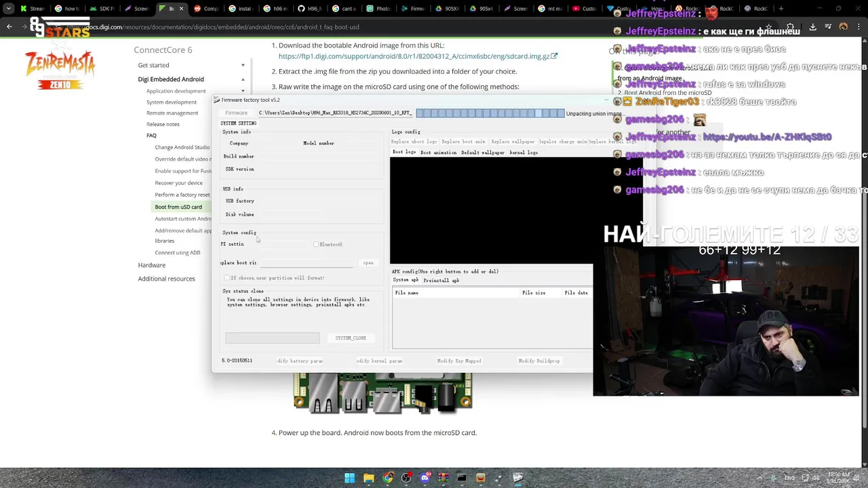Select the SYSTEM SETTING tab

(x=238, y=123)
